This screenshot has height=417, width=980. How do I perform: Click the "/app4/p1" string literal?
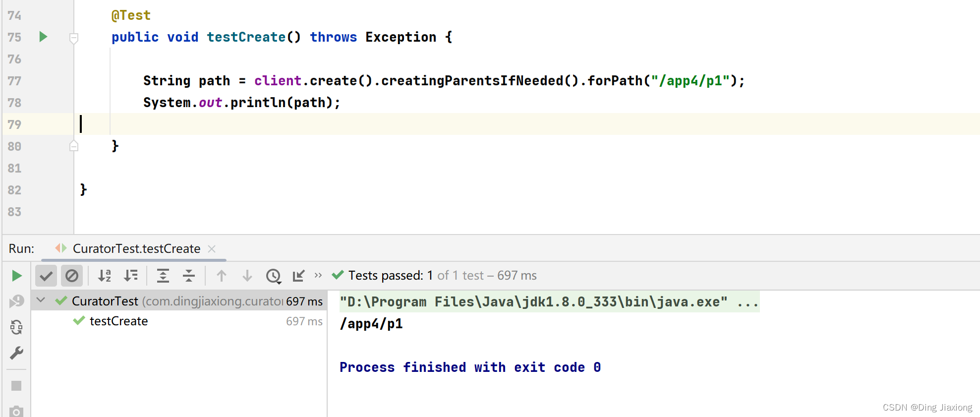click(x=690, y=81)
